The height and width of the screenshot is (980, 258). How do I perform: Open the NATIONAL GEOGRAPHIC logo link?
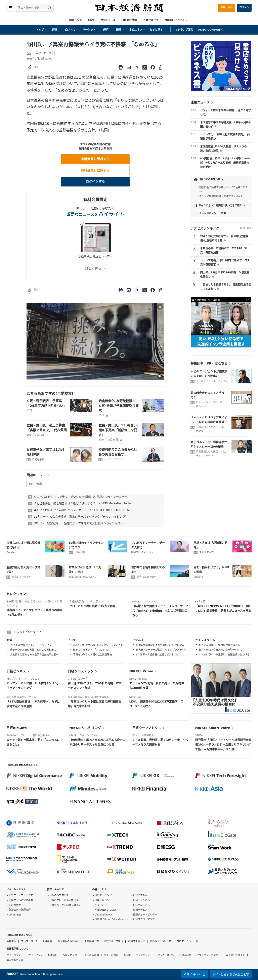pyautogui.click(x=67, y=859)
